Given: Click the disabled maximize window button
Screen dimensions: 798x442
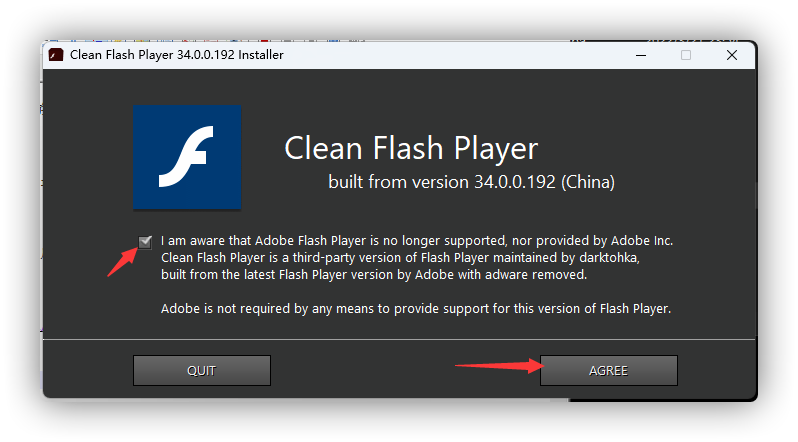Looking at the screenshot, I should (x=686, y=55).
